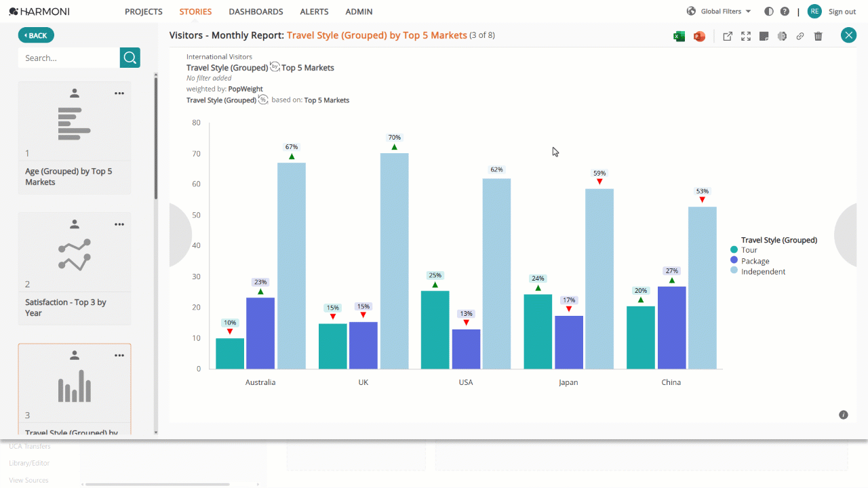This screenshot has height=488, width=868.
Task: Toggle Tour series in the legend
Action: 744,250
